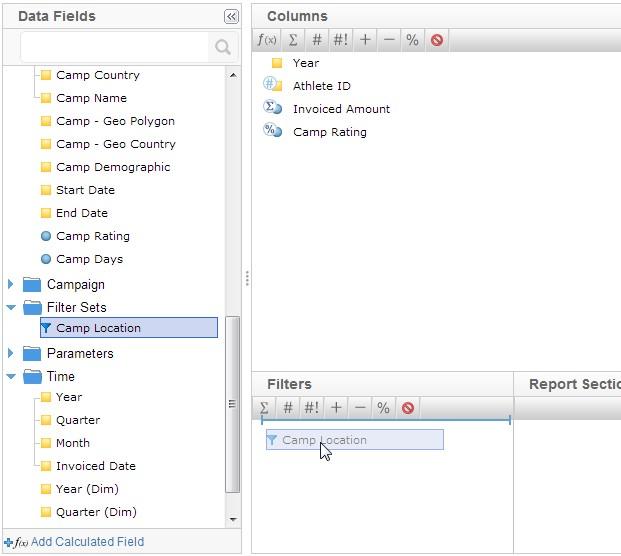Click the minus icon in Filters toolbar
Viewport: 621px width, 556px height.
pos(360,408)
